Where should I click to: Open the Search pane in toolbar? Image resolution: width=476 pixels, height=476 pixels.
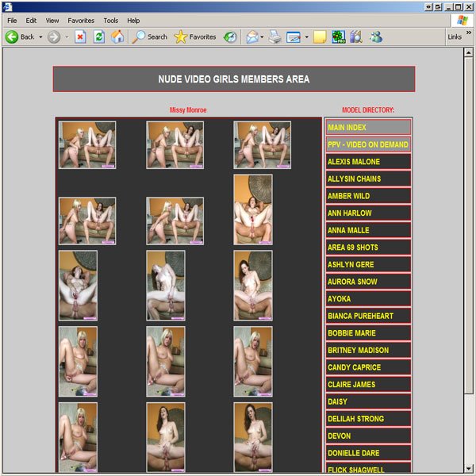pyautogui.click(x=150, y=36)
